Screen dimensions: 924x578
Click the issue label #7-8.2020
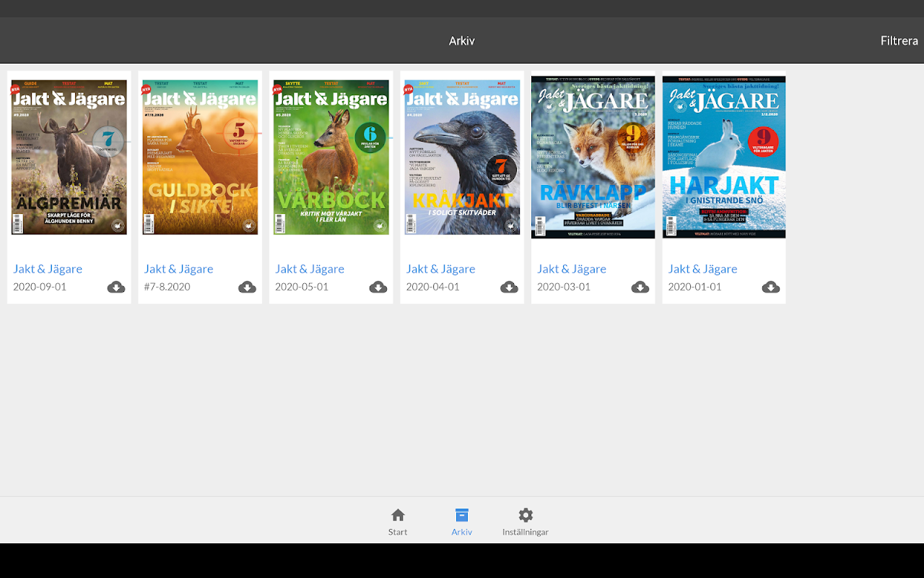(167, 287)
